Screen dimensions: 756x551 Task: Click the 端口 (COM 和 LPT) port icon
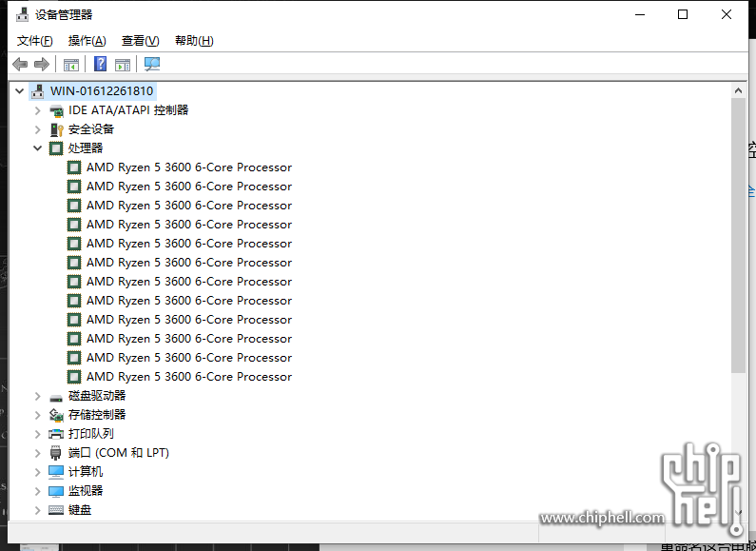point(56,453)
